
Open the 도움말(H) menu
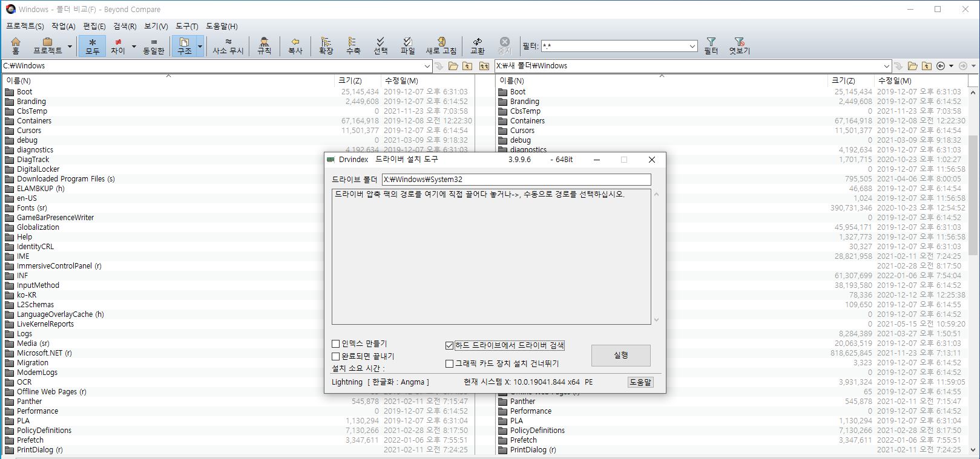pos(222,26)
